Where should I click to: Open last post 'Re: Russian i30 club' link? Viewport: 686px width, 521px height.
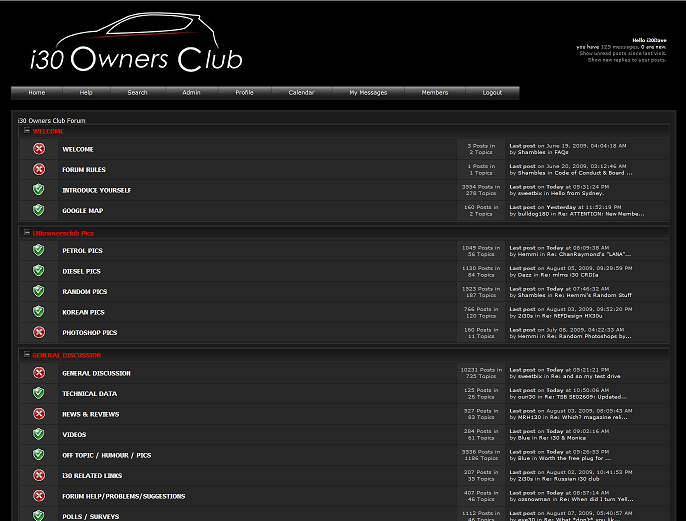(x=568, y=479)
